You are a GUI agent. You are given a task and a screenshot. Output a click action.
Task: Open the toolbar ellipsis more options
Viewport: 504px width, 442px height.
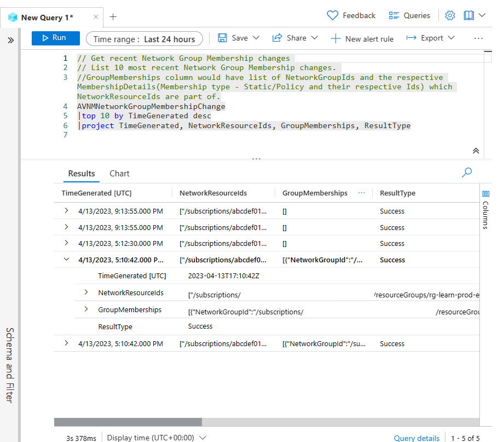[479, 38]
